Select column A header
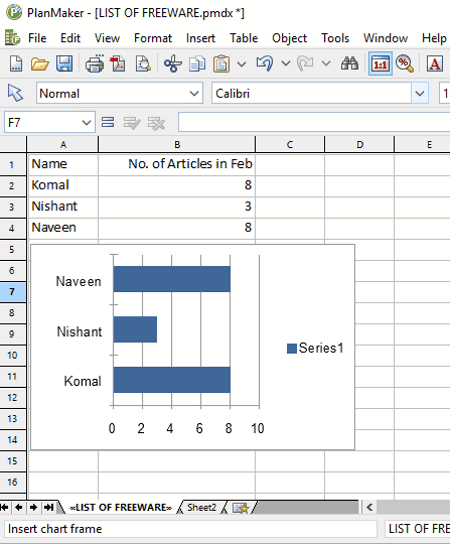 point(63,144)
